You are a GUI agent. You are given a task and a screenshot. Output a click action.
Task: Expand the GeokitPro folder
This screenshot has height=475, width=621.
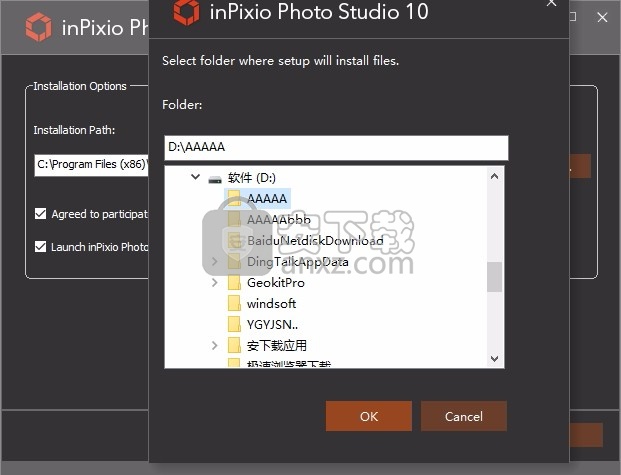coord(214,282)
